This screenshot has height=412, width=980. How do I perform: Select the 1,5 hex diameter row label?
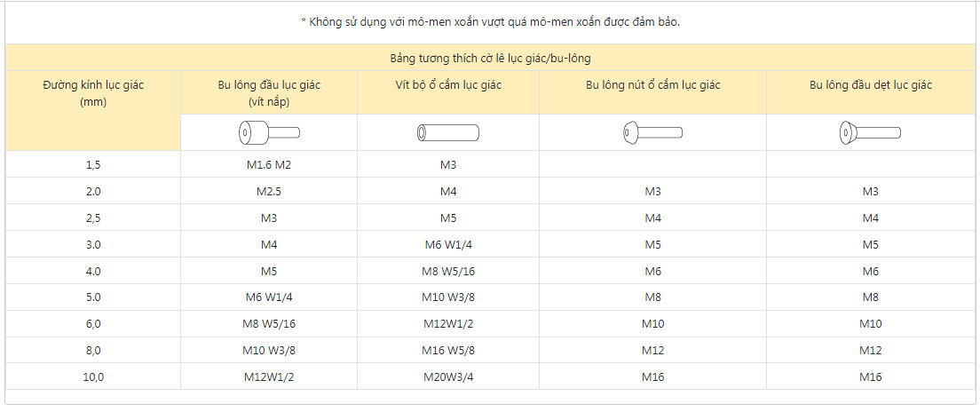[93, 164]
